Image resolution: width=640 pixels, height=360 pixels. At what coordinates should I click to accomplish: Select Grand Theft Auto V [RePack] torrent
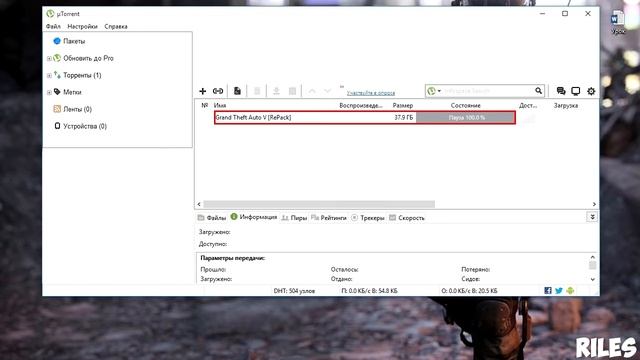pyautogui.click(x=253, y=118)
